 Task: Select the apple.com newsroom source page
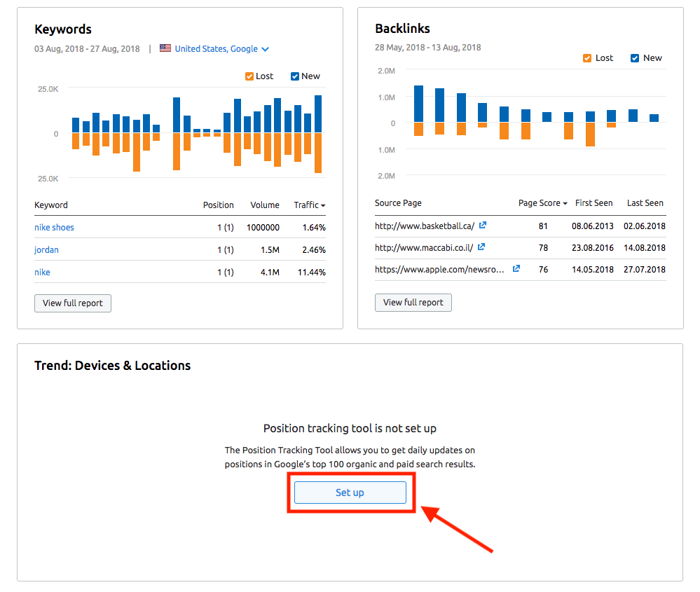click(x=439, y=269)
